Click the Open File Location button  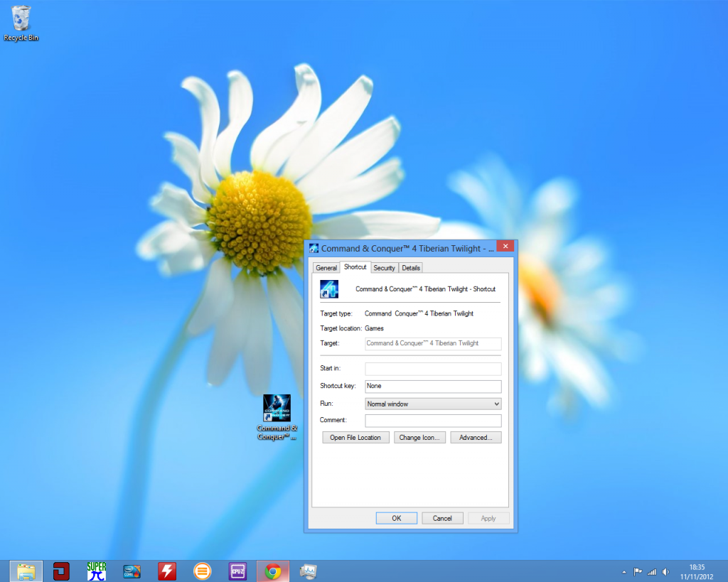355,438
